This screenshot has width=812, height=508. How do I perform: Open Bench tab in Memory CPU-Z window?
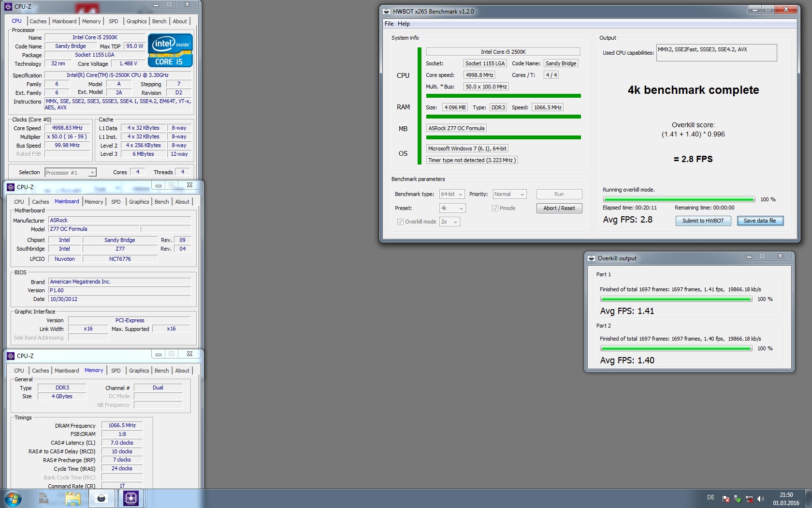click(x=162, y=371)
